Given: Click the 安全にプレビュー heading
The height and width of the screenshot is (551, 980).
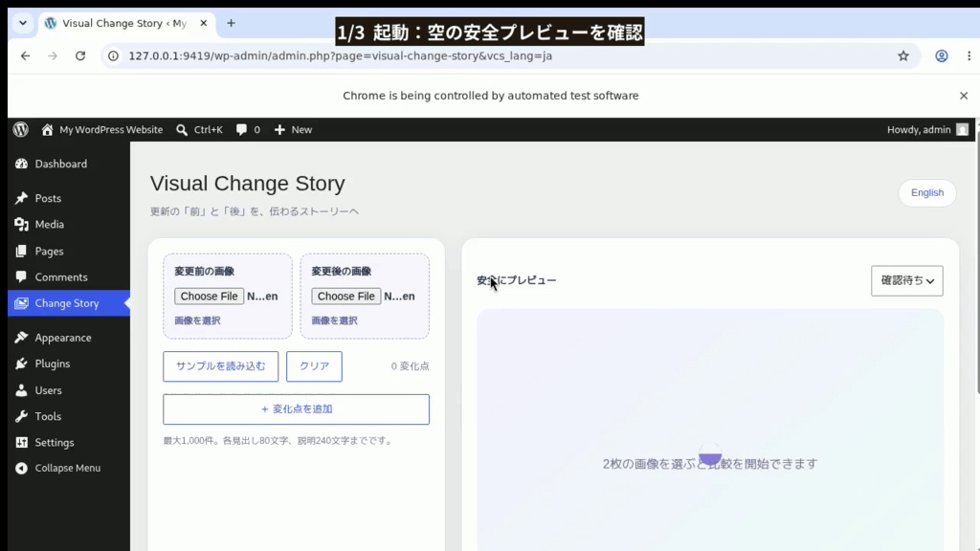Looking at the screenshot, I should click(516, 280).
